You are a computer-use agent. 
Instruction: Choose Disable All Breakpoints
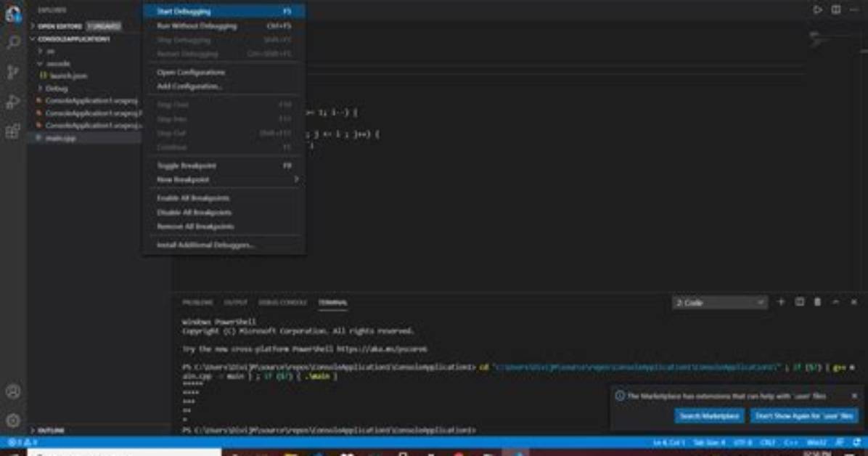tap(224, 212)
